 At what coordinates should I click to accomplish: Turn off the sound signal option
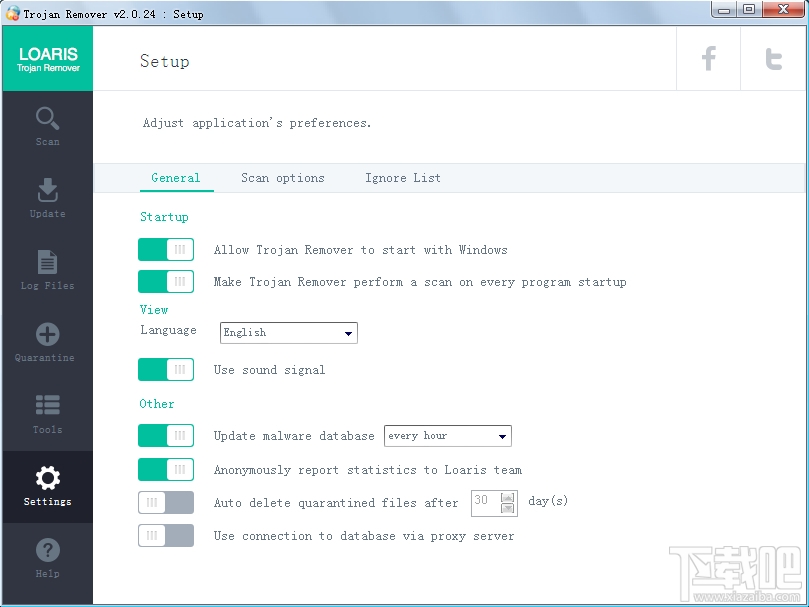tap(165, 369)
